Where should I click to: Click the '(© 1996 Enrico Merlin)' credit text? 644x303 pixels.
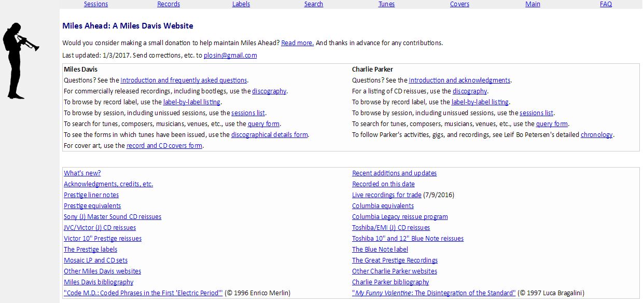click(258, 293)
